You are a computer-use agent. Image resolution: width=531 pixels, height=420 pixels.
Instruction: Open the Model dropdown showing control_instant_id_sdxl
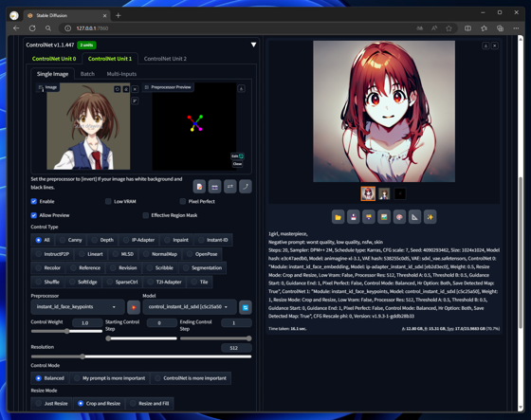[190, 307]
